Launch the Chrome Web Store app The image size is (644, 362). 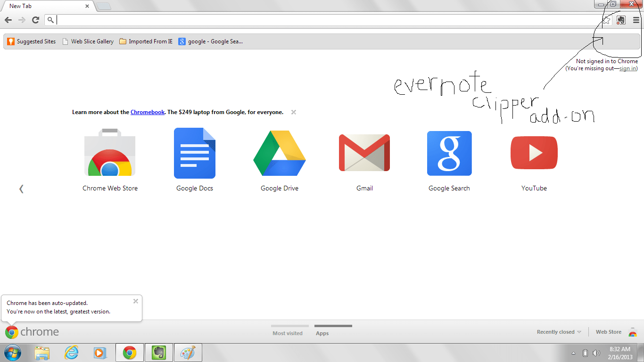point(110,160)
